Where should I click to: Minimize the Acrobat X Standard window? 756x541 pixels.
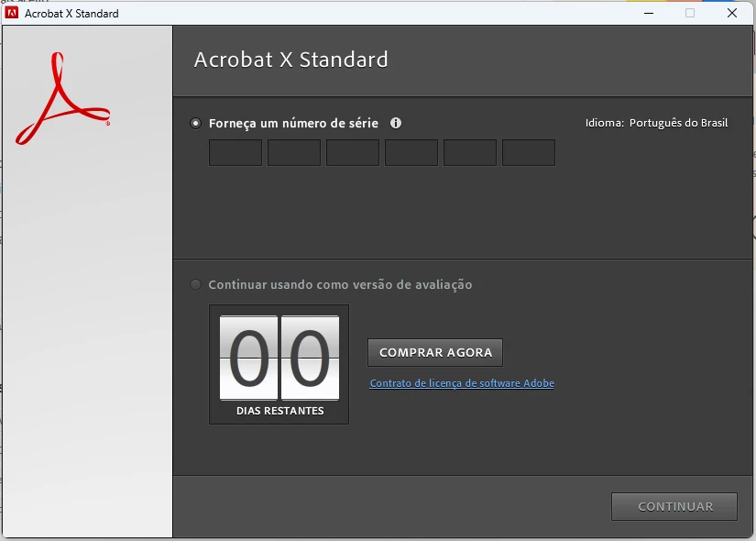[x=649, y=13]
